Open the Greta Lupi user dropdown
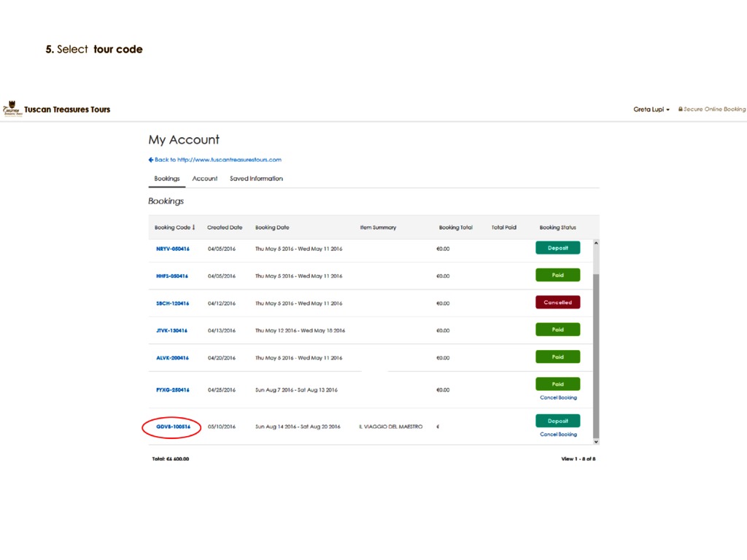 (651, 109)
